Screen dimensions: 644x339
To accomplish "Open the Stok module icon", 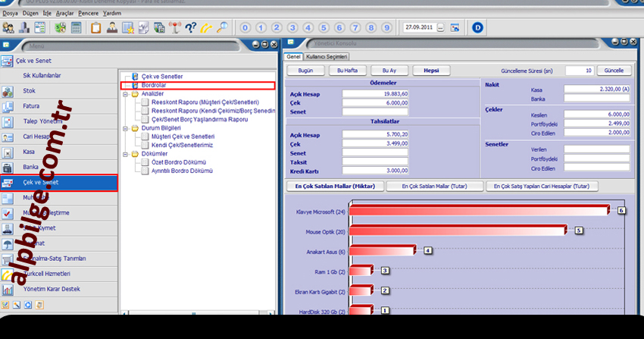I will (x=8, y=91).
